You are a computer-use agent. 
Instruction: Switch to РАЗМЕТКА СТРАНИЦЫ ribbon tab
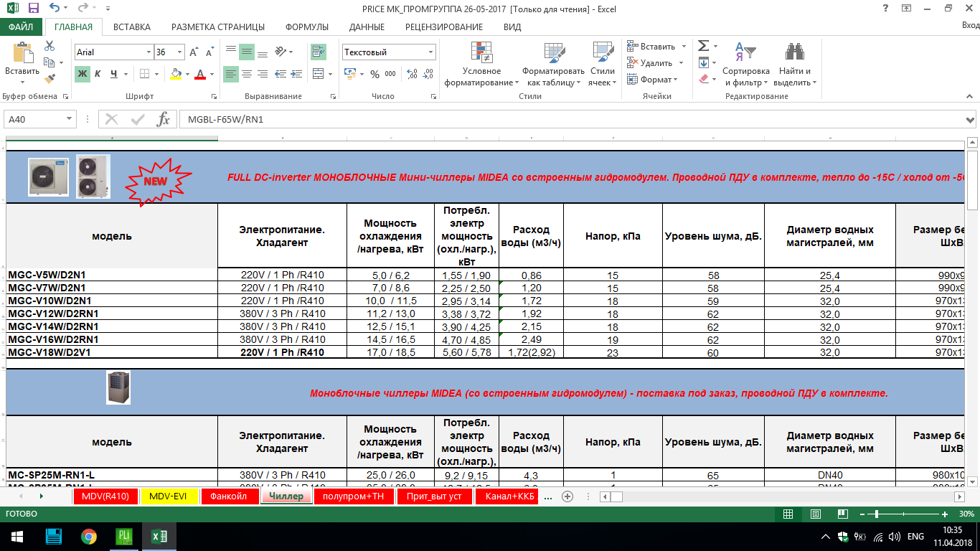coord(218,27)
